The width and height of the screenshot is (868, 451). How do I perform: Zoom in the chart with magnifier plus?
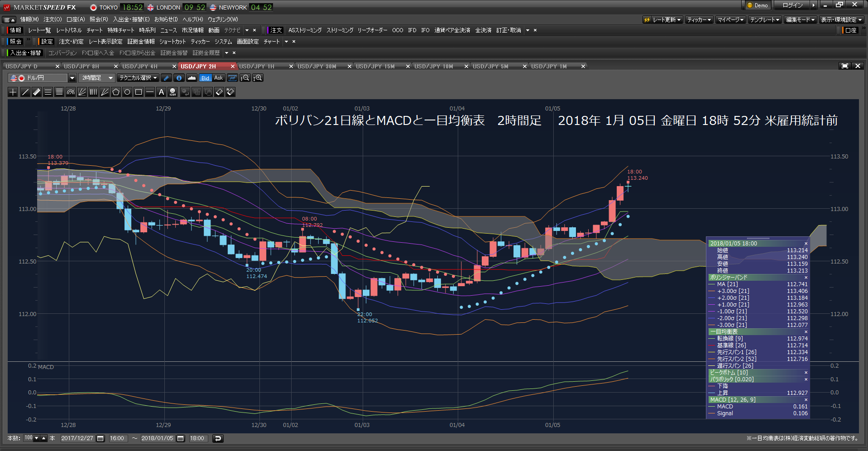tap(258, 78)
